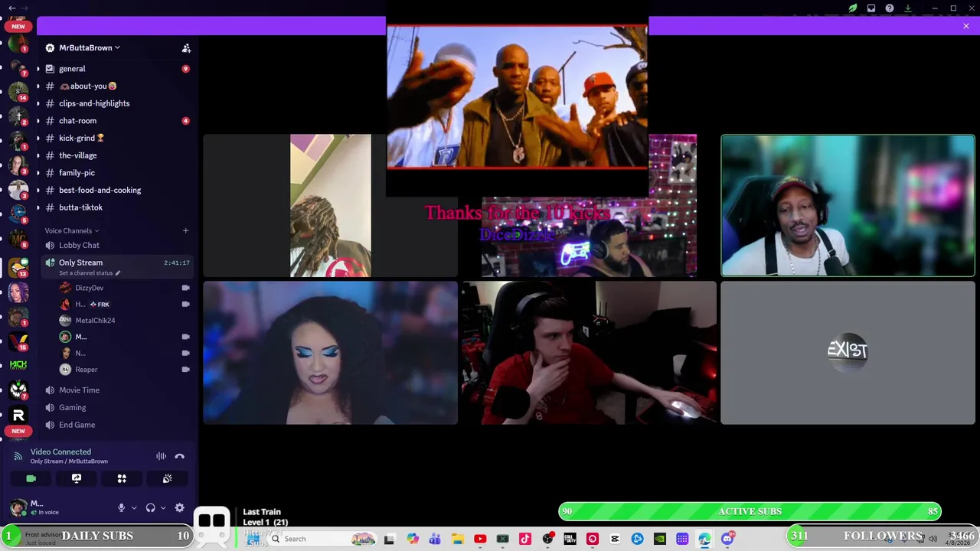The height and width of the screenshot is (551, 980).
Task: Click the share your screen button
Action: pos(77,478)
